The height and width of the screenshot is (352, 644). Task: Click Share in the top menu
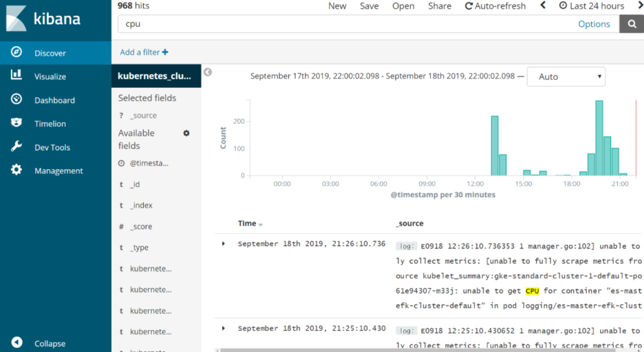pos(440,5)
